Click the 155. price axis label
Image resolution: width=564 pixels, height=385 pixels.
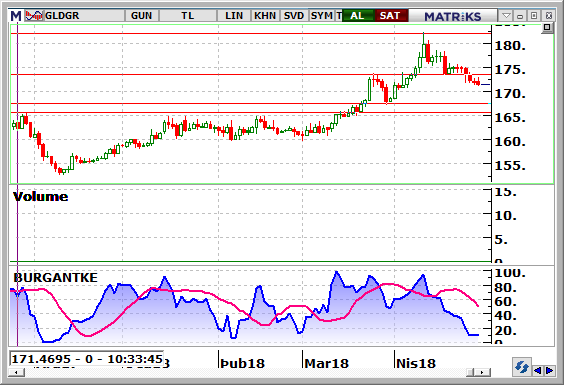coord(510,166)
